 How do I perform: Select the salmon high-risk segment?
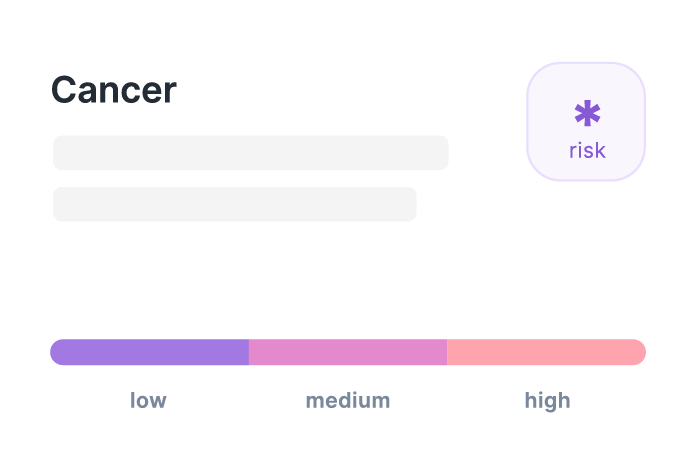point(547,352)
